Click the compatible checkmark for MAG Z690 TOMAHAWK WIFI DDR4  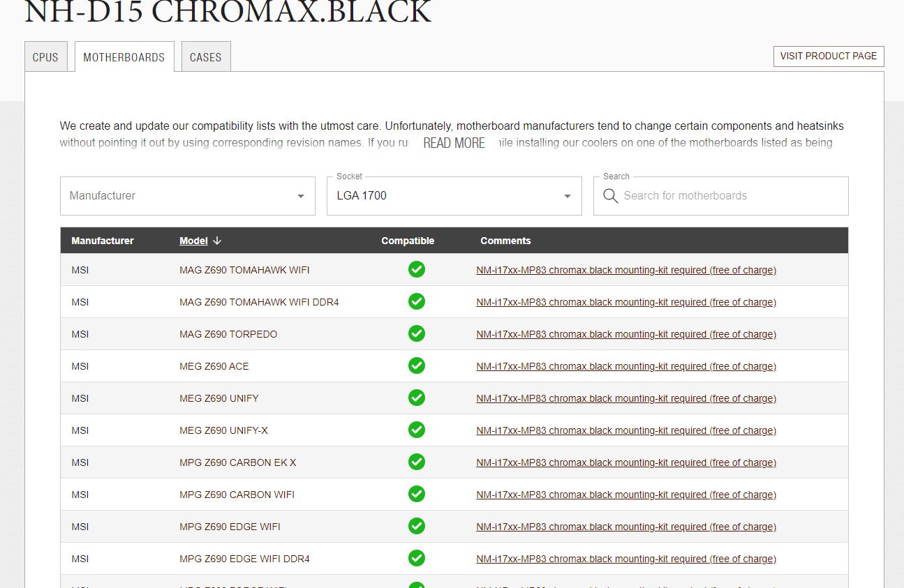417,301
